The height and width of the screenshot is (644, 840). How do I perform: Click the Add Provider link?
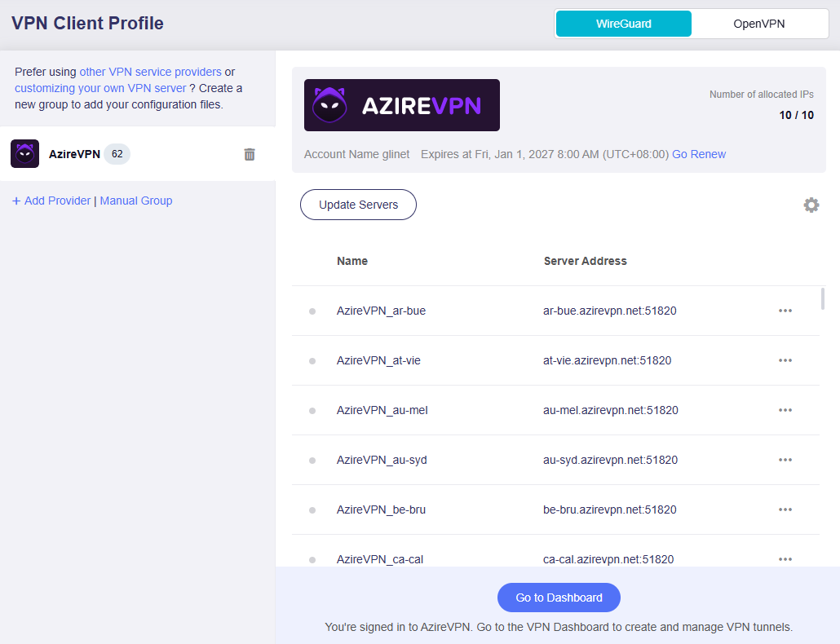[x=51, y=201]
